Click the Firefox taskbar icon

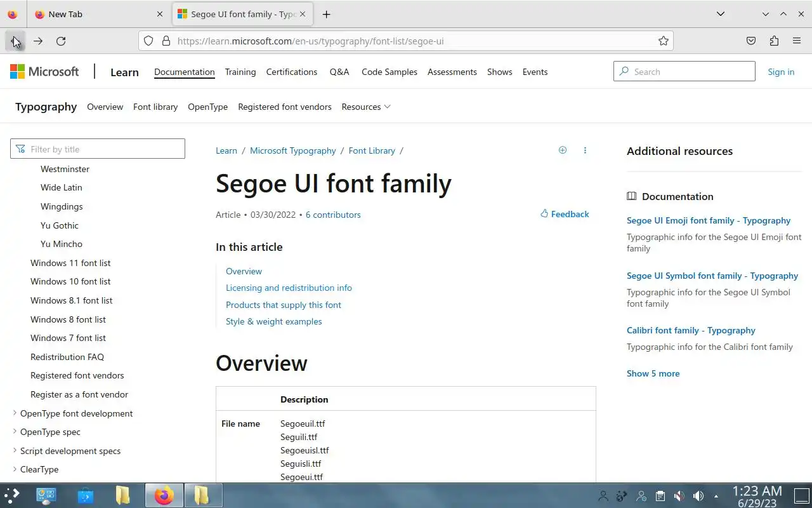point(164,495)
